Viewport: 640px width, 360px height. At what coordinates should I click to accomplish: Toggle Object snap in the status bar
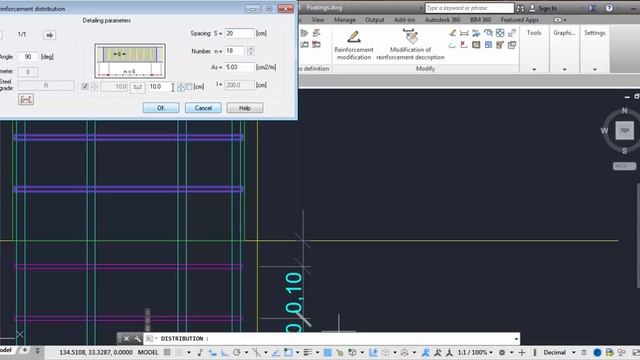288,352
